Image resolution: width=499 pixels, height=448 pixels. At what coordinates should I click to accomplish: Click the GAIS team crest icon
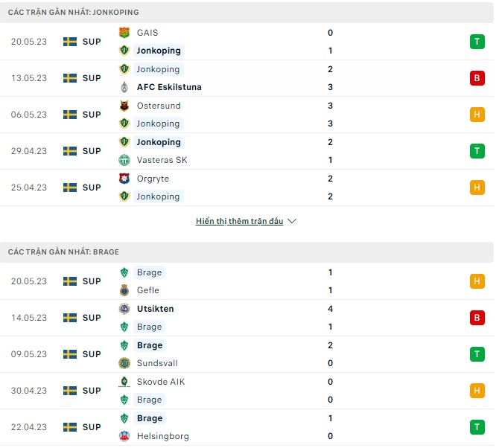[124, 33]
